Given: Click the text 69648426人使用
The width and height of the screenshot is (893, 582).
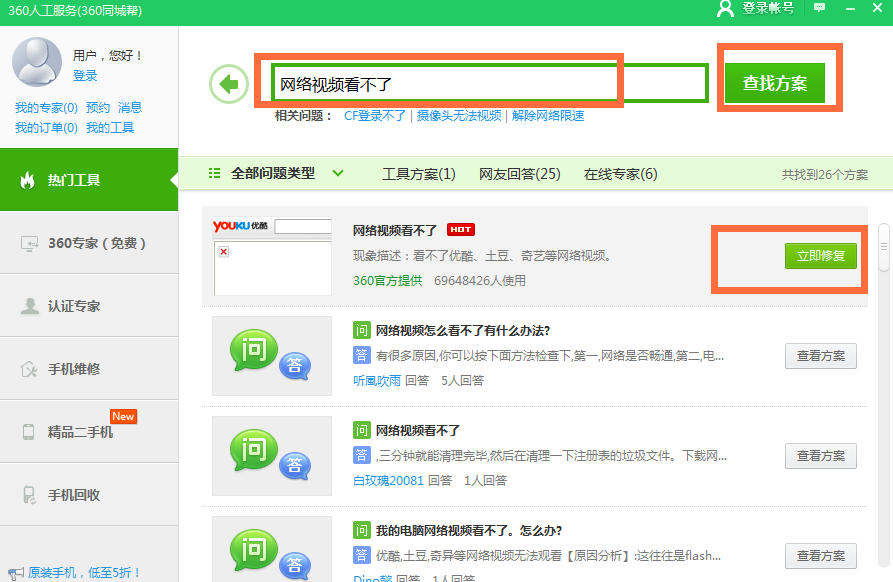Looking at the screenshot, I should pos(480,281).
